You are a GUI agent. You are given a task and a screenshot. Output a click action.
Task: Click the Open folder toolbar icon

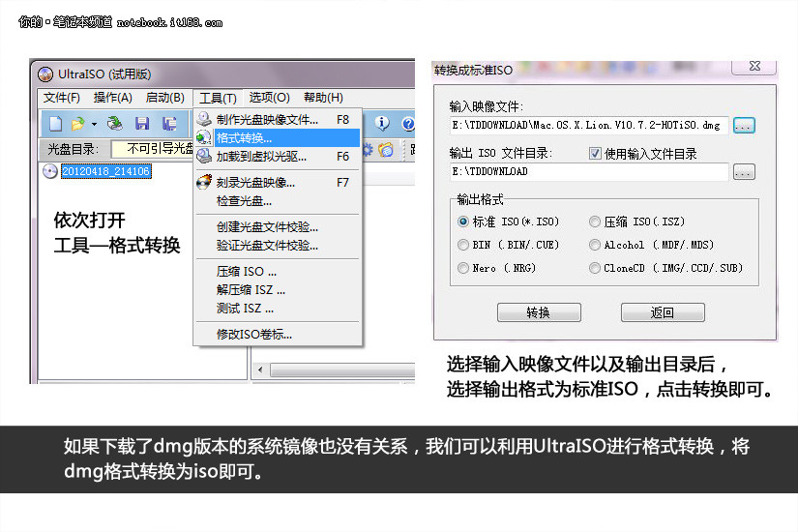coord(78,123)
